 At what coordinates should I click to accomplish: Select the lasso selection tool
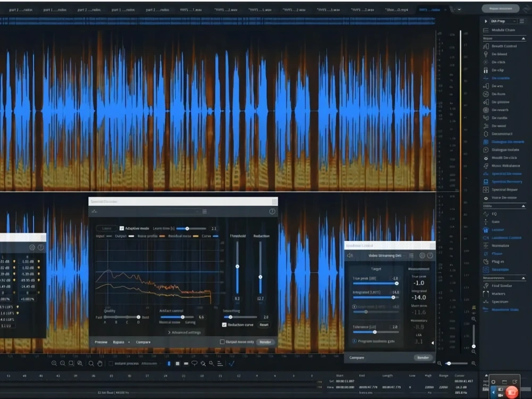click(x=194, y=364)
